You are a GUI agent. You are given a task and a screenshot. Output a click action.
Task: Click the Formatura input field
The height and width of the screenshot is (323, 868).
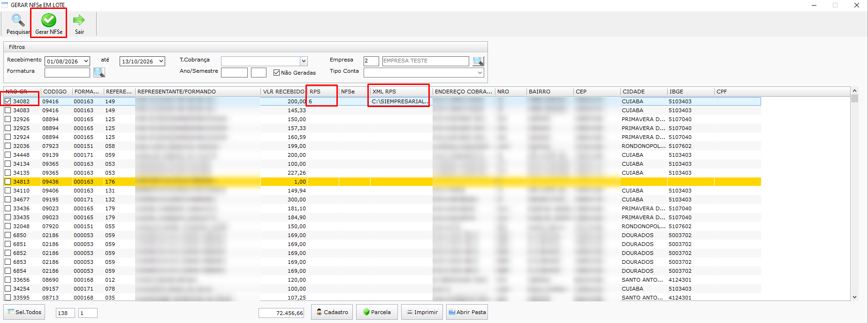tap(67, 72)
